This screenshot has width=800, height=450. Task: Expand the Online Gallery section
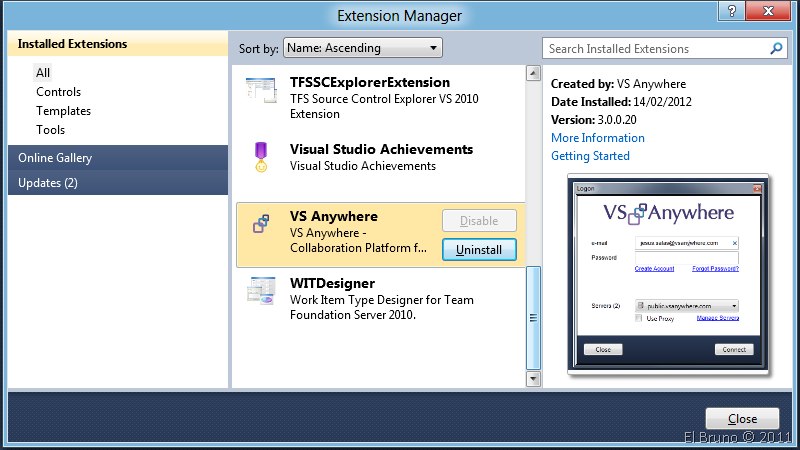pyautogui.click(x=118, y=158)
